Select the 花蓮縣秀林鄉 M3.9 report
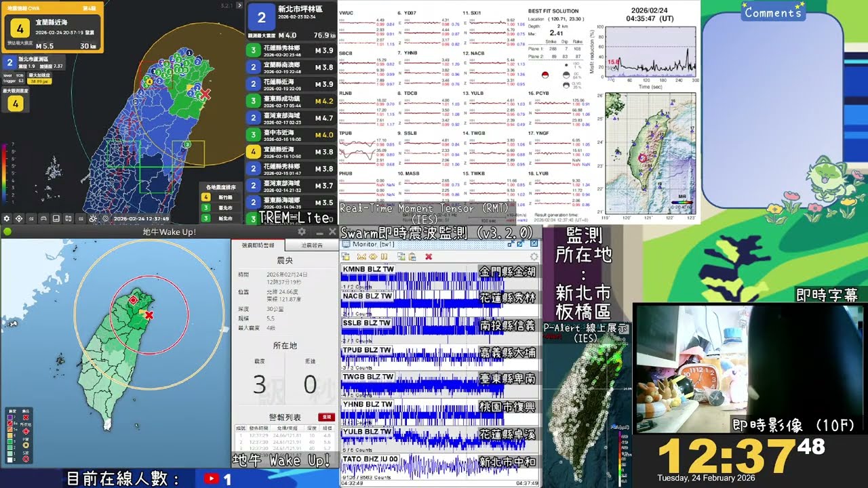The image size is (868, 488). tap(292, 50)
